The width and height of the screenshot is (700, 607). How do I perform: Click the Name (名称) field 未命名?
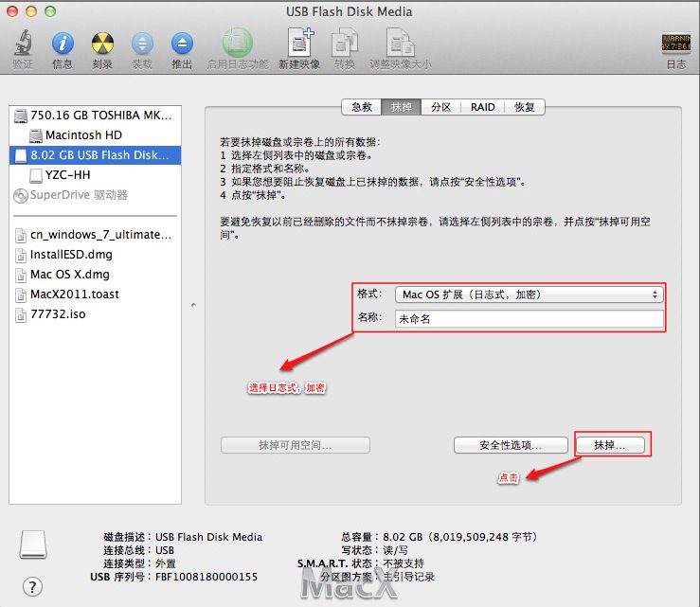(529, 319)
